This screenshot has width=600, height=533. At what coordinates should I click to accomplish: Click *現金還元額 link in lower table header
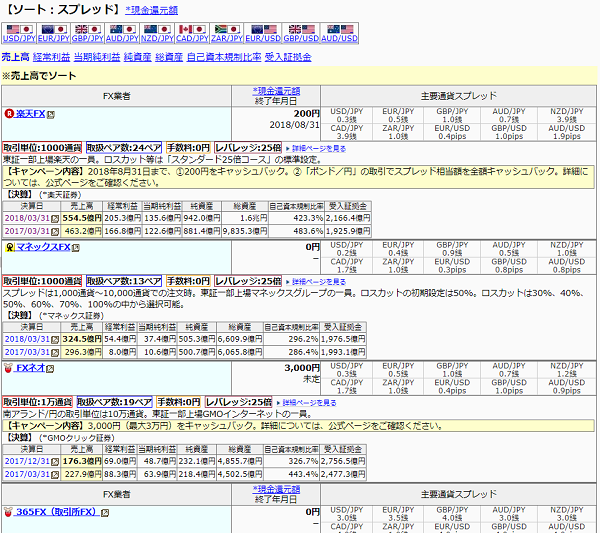276,489
